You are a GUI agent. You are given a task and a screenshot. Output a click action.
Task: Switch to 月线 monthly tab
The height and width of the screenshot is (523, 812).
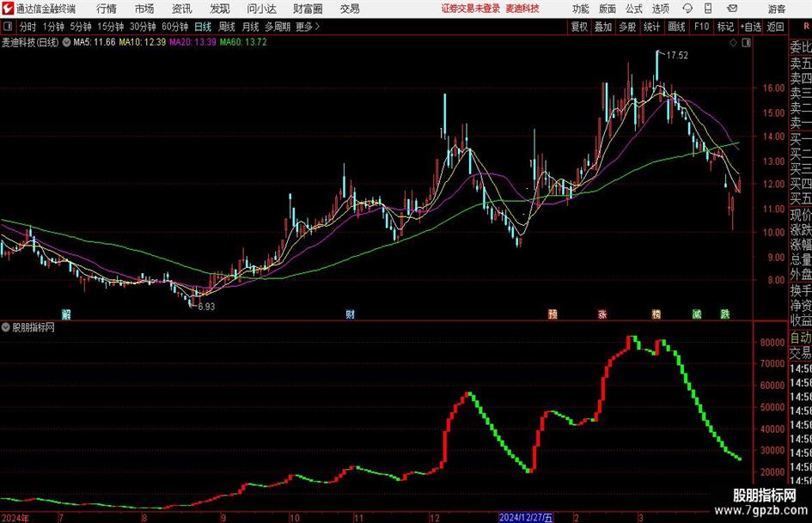click(251, 27)
